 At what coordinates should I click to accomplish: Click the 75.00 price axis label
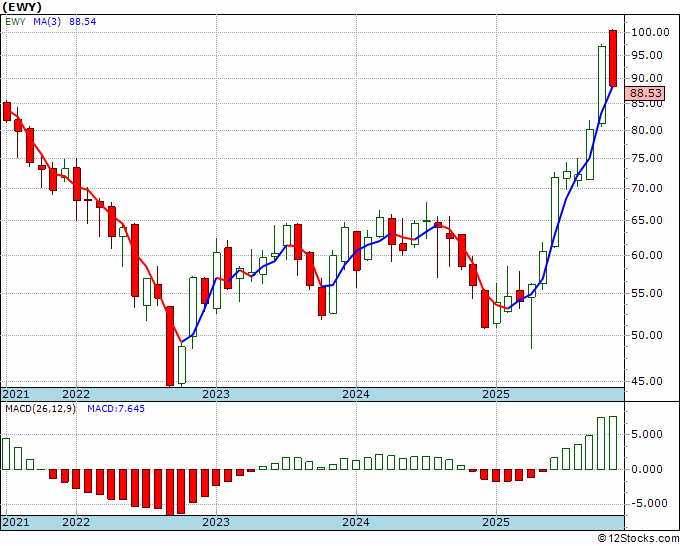pyautogui.click(x=647, y=158)
